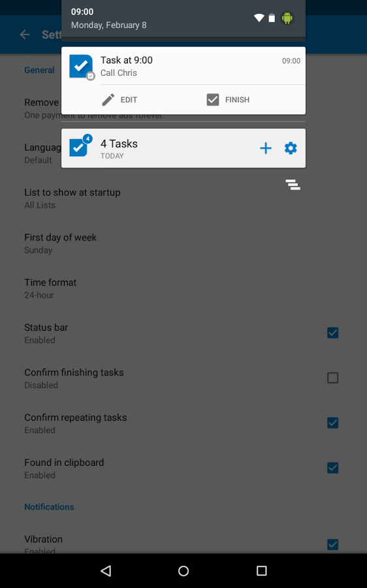Tap the 4 Tasks badge icon

[x=80, y=146]
